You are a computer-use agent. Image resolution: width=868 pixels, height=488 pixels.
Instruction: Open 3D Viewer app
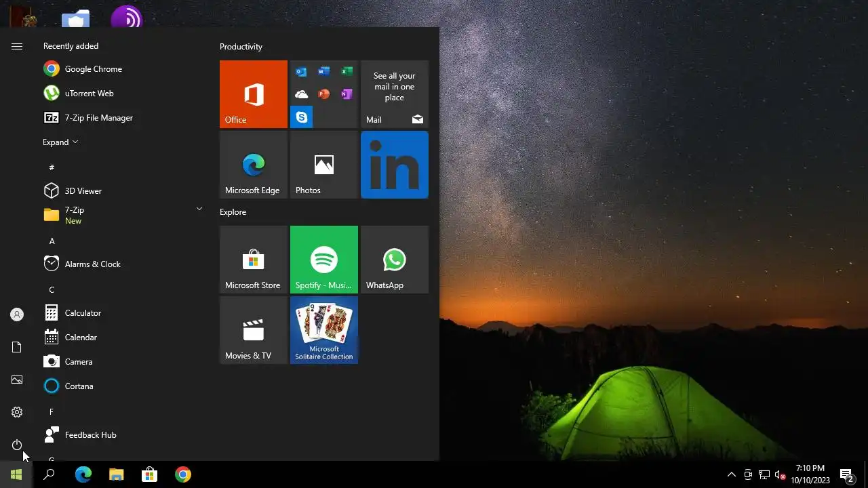[x=123, y=191]
